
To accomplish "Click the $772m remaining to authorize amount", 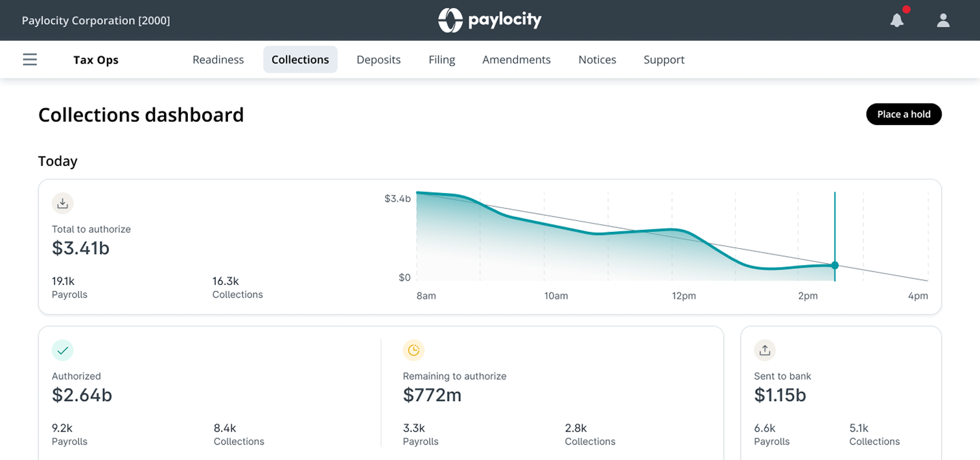I will (432, 395).
